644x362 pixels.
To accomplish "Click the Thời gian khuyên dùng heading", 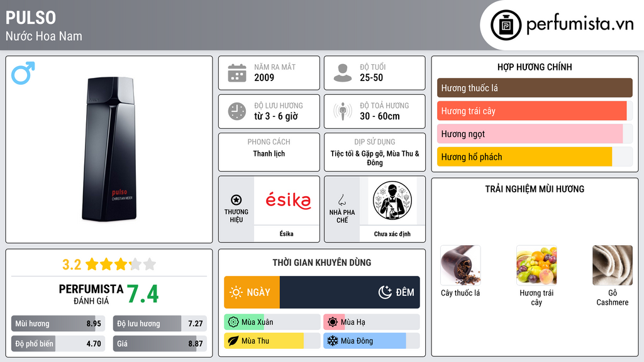I will 322,262.
